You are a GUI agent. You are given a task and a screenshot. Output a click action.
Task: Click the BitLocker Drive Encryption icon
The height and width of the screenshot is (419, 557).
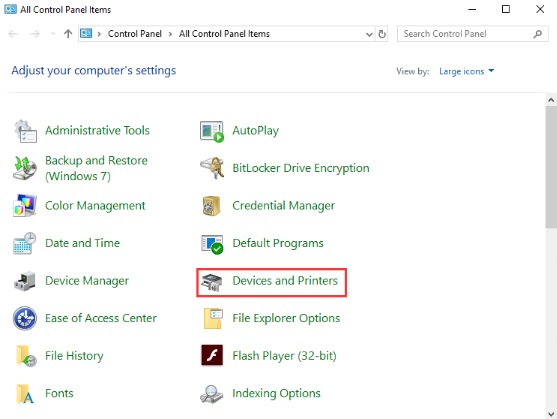(x=212, y=168)
